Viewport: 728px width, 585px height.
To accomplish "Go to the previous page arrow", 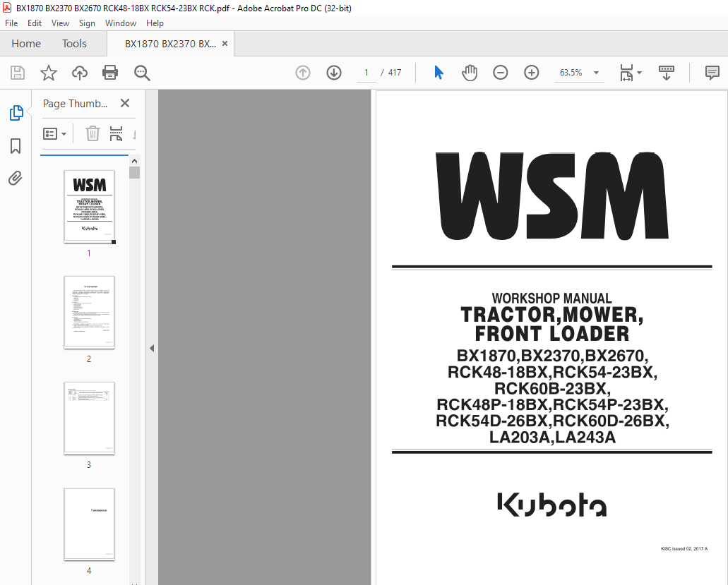I will [x=303, y=73].
